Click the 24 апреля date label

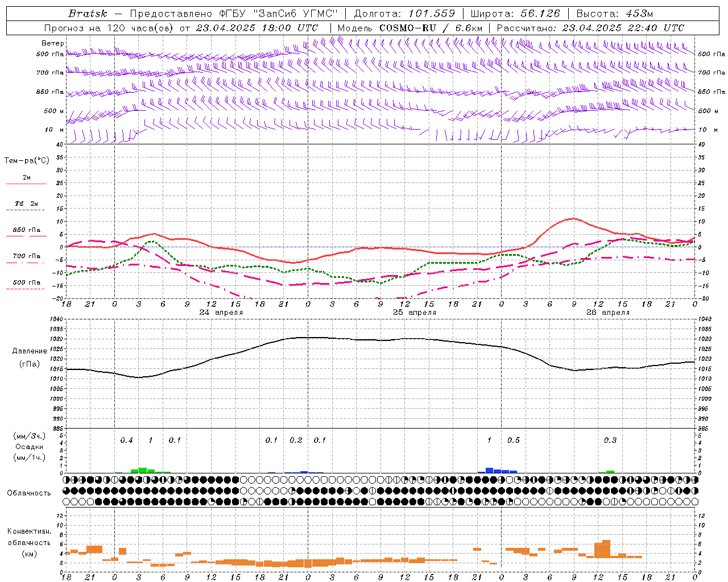pyautogui.click(x=221, y=313)
